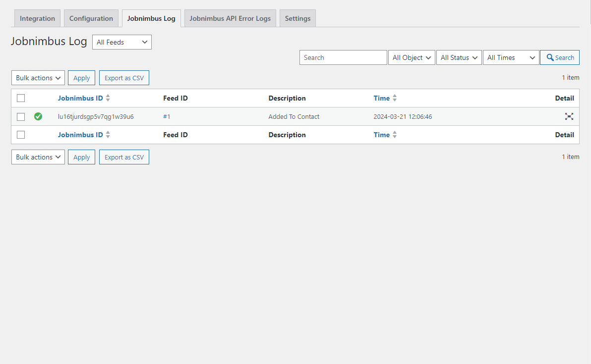Click the top Detail column header
The image size is (591, 364).
(x=564, y=98)
